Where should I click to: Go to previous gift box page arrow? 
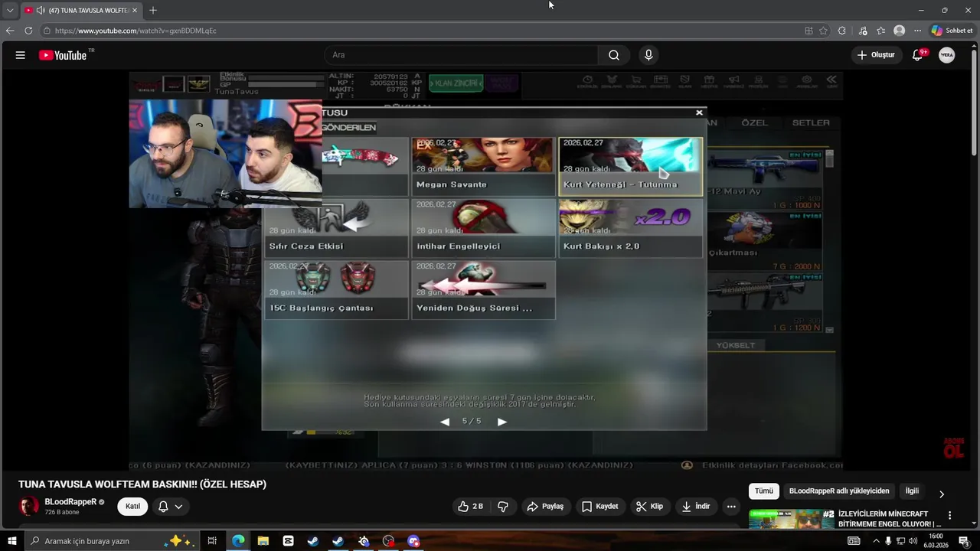point(445,422)
